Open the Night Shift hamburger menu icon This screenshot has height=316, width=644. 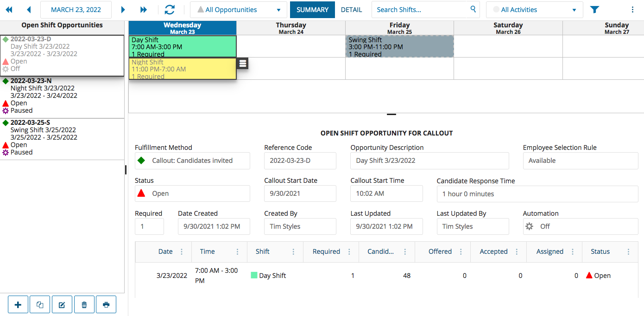[x=242, y=64]
